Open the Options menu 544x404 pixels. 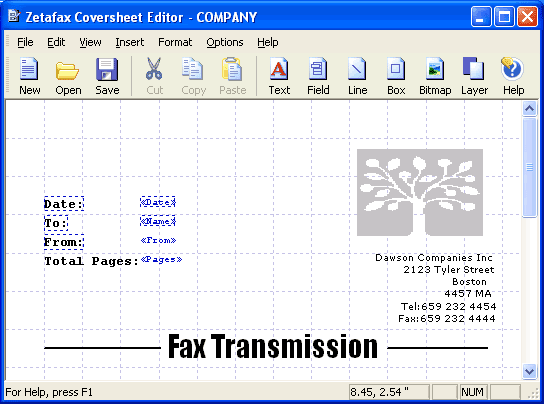coord(225,42)
